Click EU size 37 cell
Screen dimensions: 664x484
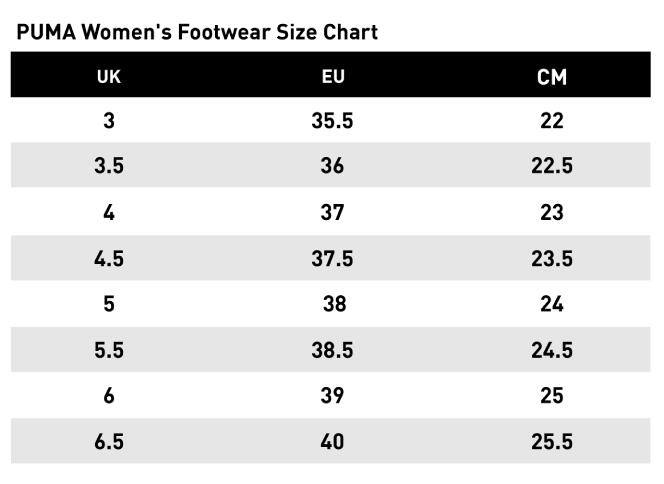pos(332,212)
